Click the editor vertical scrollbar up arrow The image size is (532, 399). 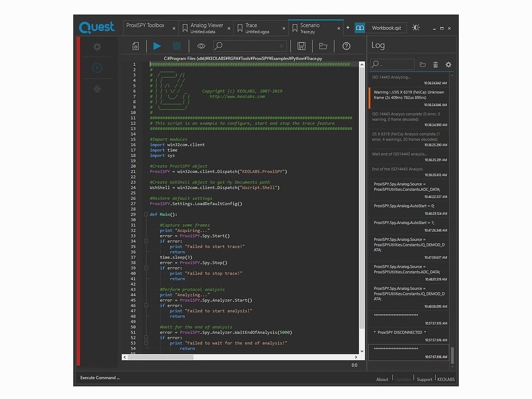(x=362, y=65)
